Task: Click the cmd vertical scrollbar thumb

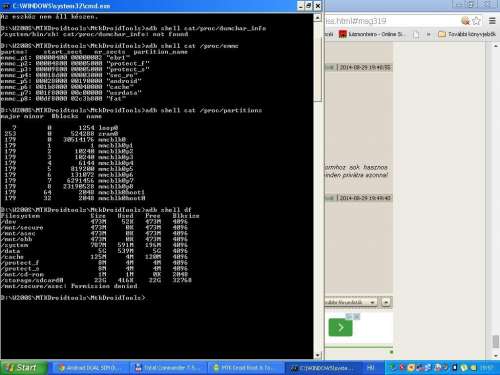Action: (x=318, y=68)
